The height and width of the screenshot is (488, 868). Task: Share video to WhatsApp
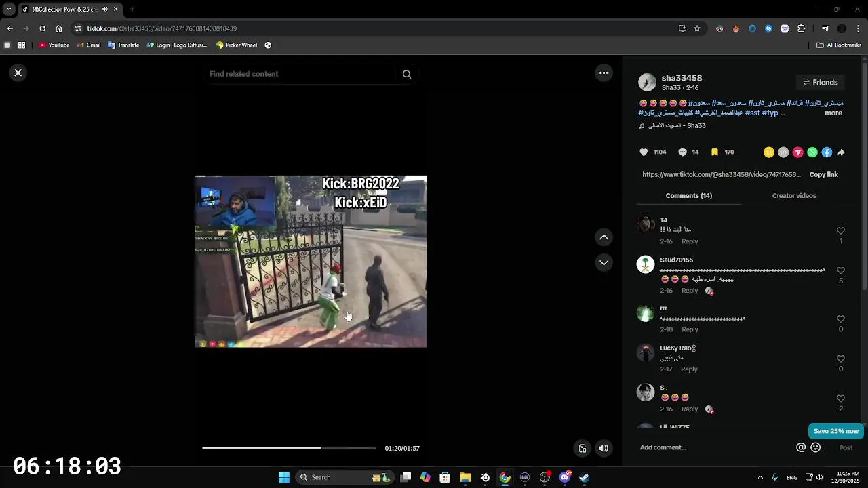tap(812, 152)
